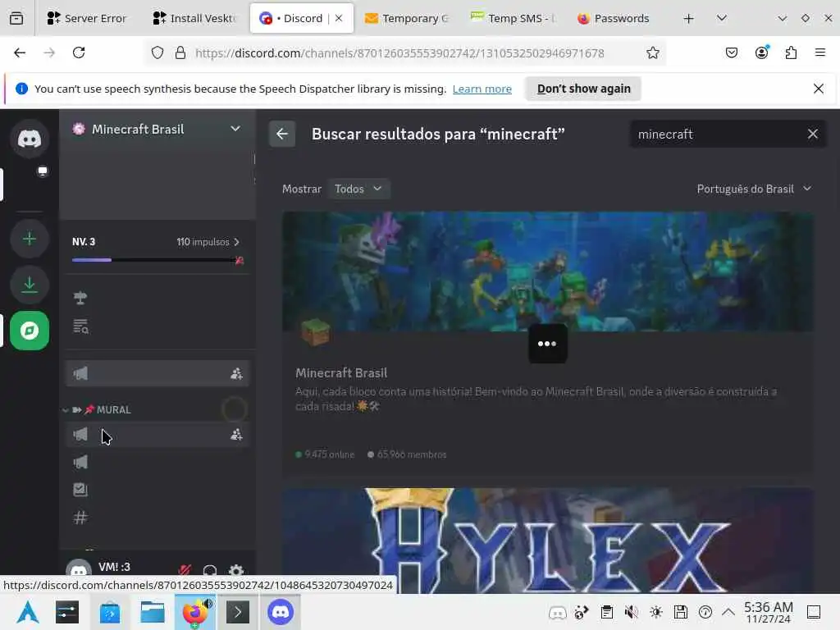This screenshot has width=840, height=630.
Task: Switch to the Install Vesktop tab
Action: point(194,18)
